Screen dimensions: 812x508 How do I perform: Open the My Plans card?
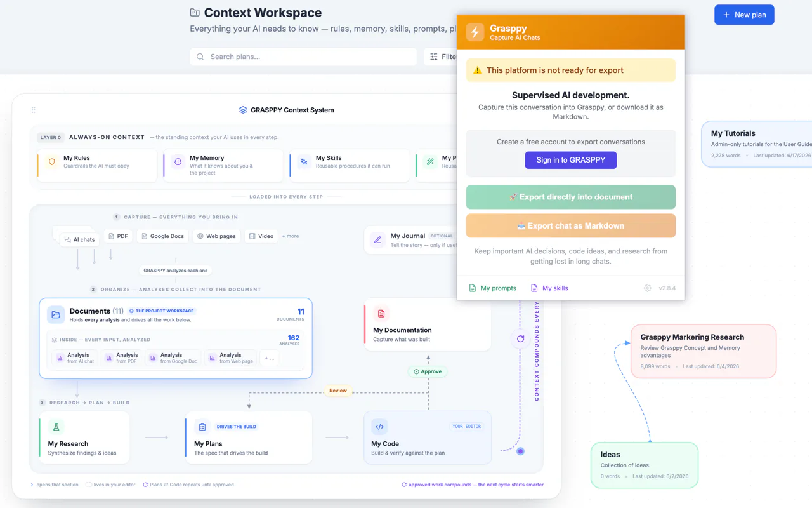click(x=249, y=438)
